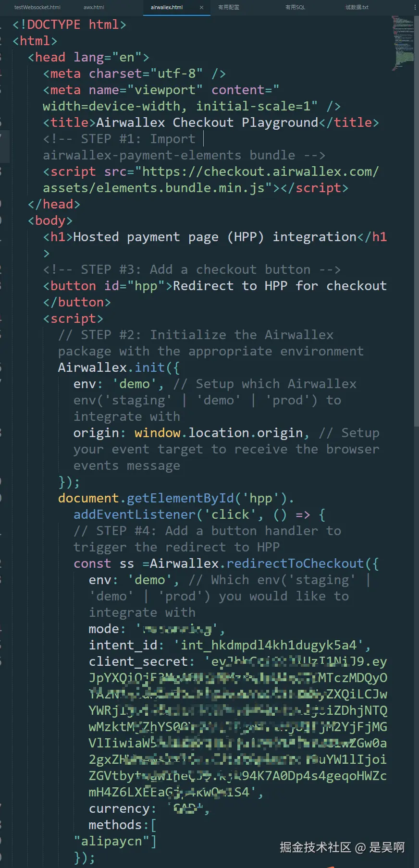419x868 pixels.
Task: Open the awx.html tab
Action: tap(94, 7)
